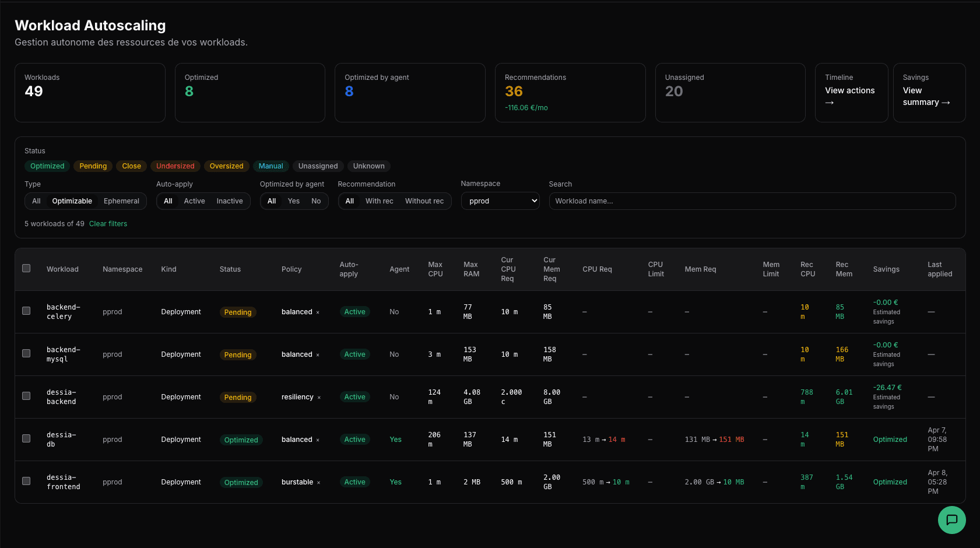Set the Auto-apply filter to Inactive
This screenshot has height=548, width=980.
tap(230, 201)
